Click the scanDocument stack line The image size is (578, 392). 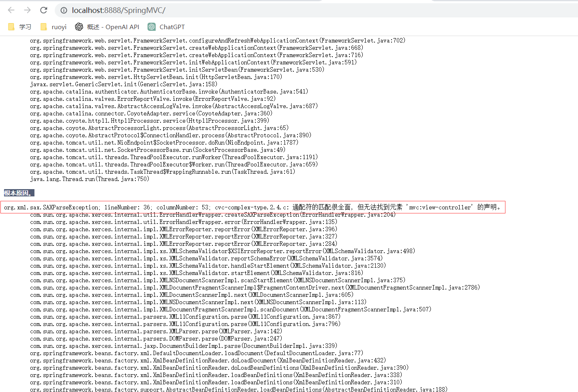click(231, 309)
